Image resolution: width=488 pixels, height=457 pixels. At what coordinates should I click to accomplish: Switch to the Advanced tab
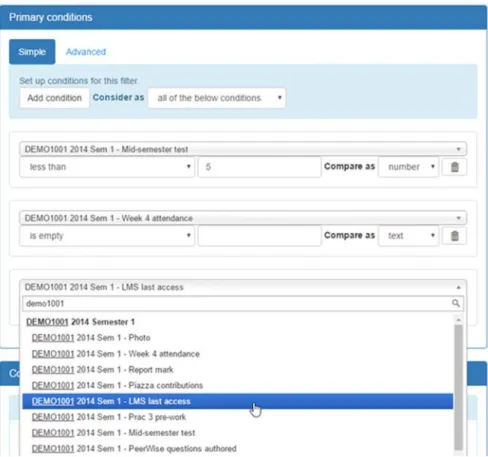[86, 52]
